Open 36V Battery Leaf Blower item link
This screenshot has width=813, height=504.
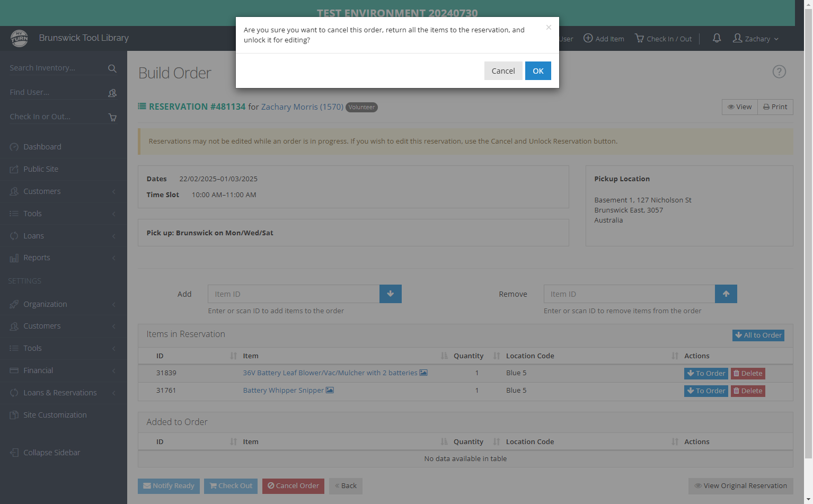click(x=330, y=373)
